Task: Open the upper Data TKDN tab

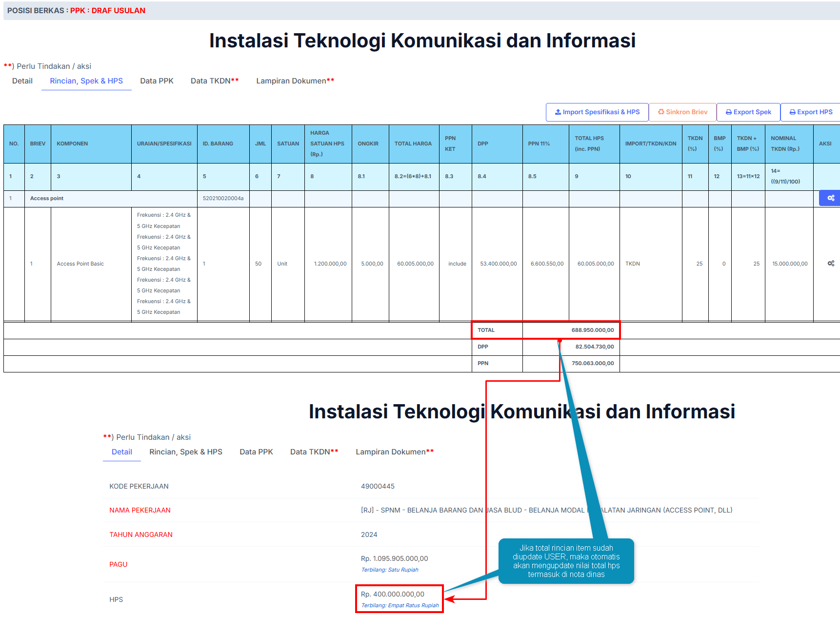Action: (214, 81)
